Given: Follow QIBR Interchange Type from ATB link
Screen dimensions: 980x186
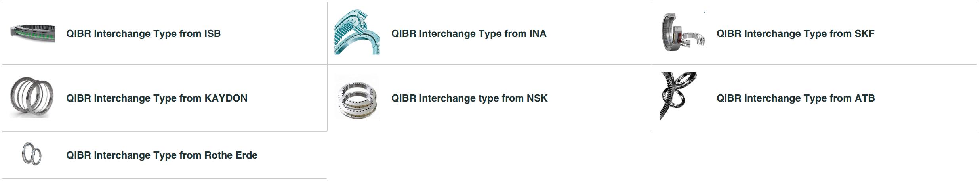Looking at the screenshot, I should pyautogui.click(x=795, y=98).
